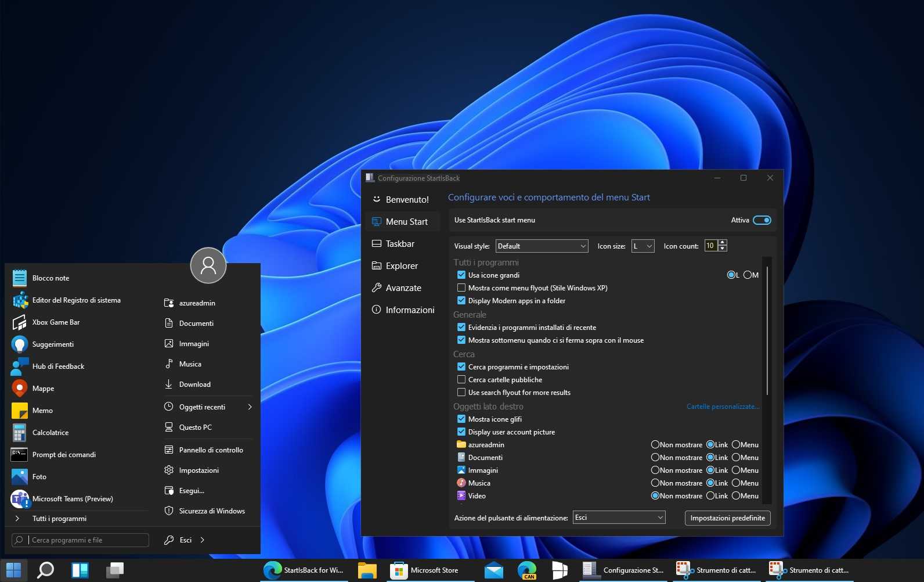This screenshot has width=924, height=582.
Task: Select the M icon size radio
Action: pos(748,275)
